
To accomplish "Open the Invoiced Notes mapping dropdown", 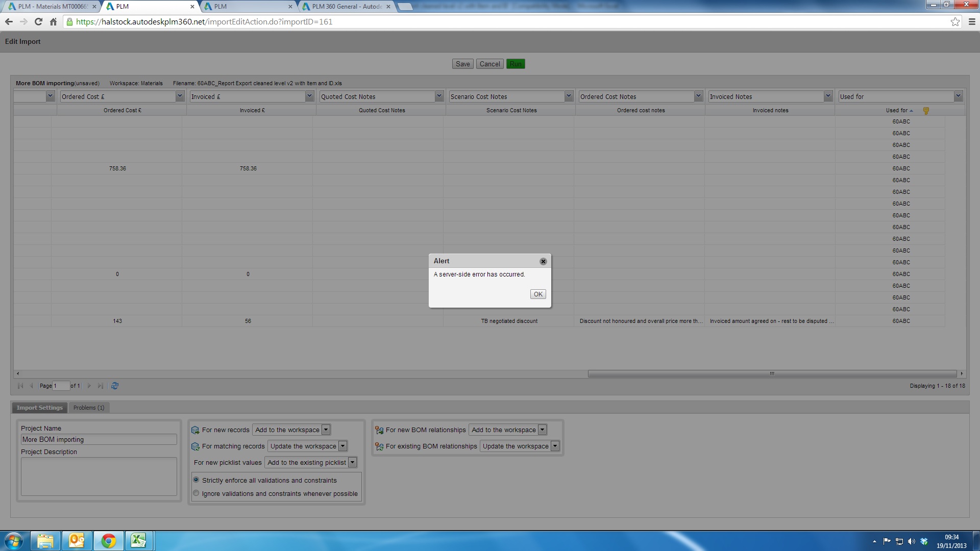I will (x=828, y=96).
